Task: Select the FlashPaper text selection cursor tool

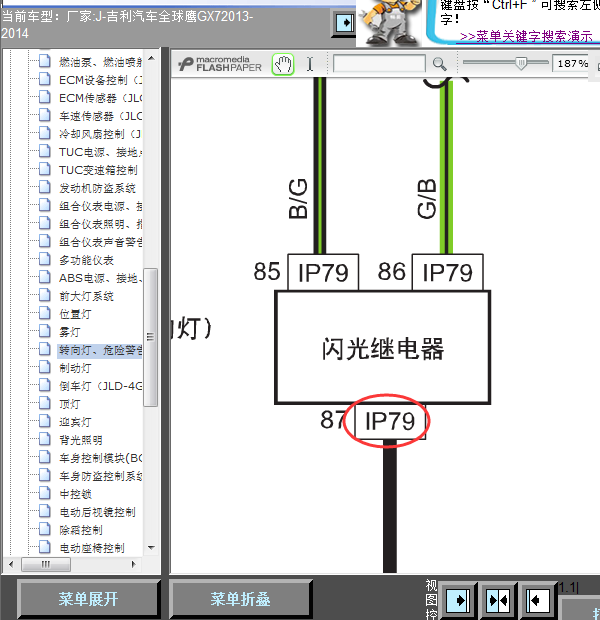Action: (310, 64)
